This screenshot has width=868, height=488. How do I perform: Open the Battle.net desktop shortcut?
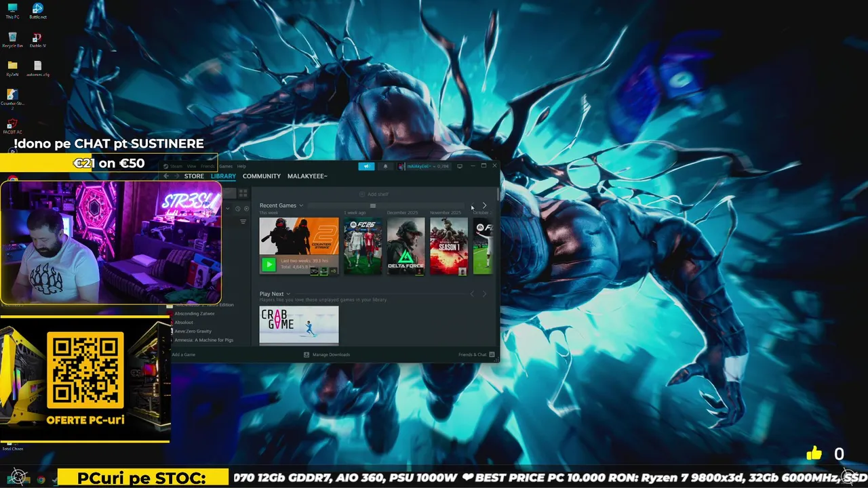click(x=37, y=11)
